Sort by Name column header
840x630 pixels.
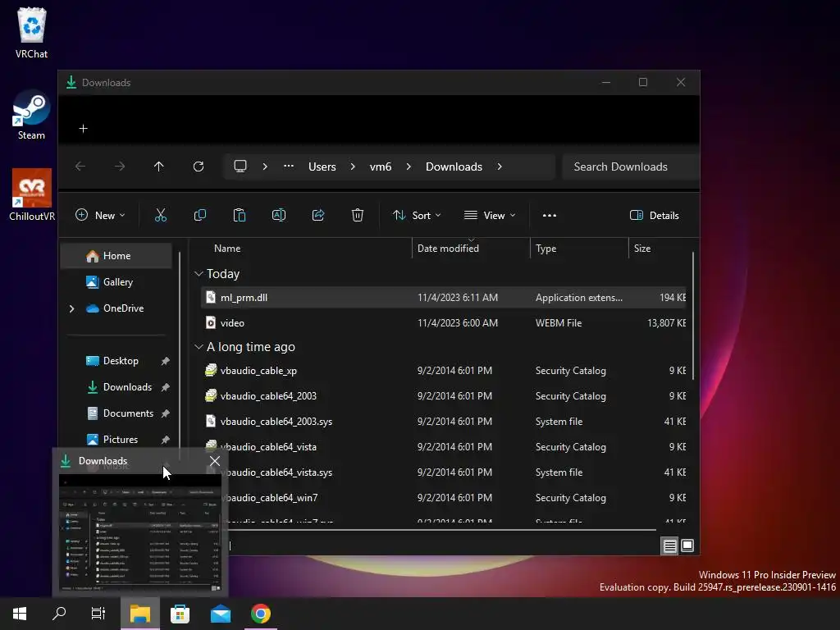[x=227, y=248]
